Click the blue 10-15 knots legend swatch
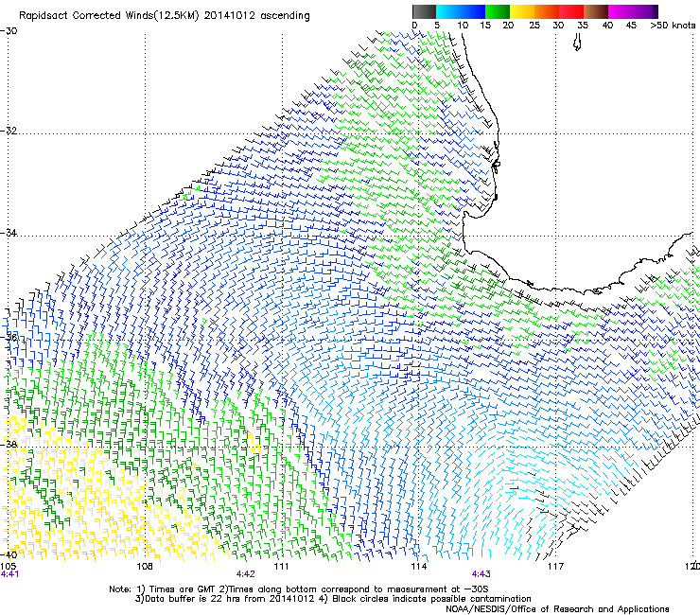 (x=473, y=11)
